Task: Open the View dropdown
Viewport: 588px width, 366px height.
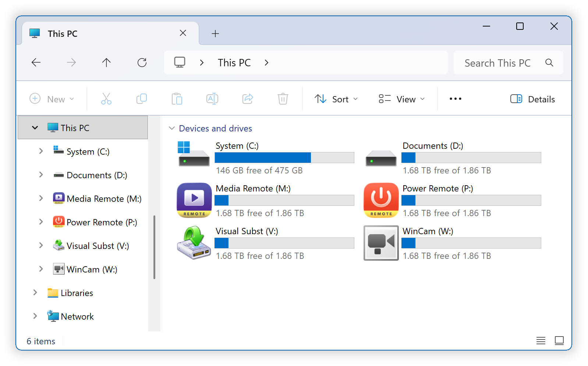Action: 402,99
